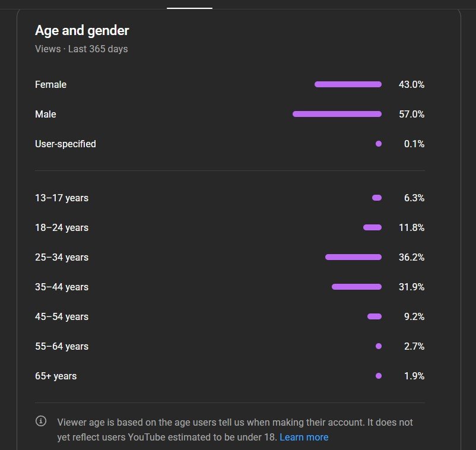Click the 36.2% percentage value

[411, 257]
